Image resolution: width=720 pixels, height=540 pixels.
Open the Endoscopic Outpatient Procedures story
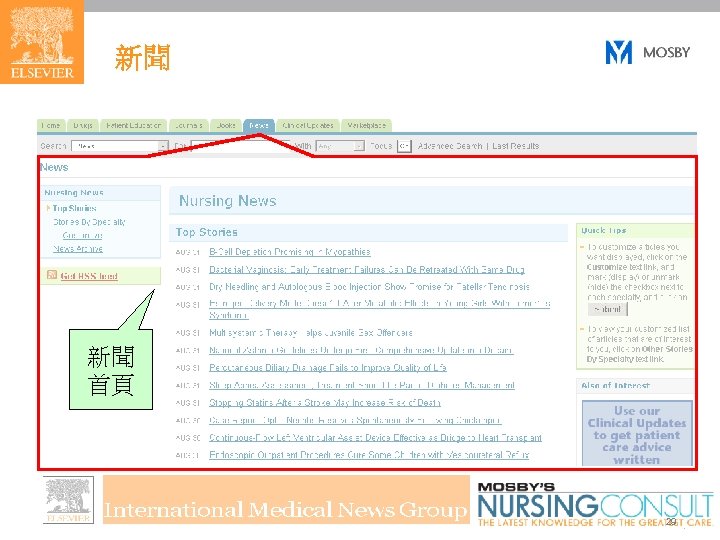click(369, 455)
